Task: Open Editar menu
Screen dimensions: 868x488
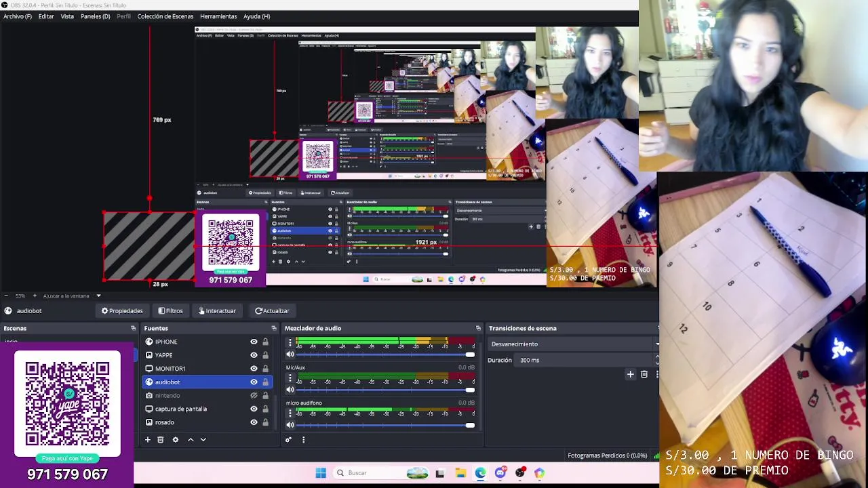Action: pos(46,16)
